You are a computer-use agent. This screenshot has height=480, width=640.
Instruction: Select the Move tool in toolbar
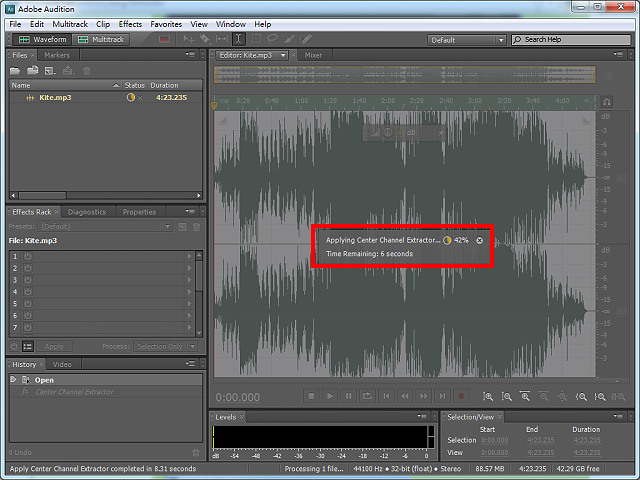pos(189,39)
